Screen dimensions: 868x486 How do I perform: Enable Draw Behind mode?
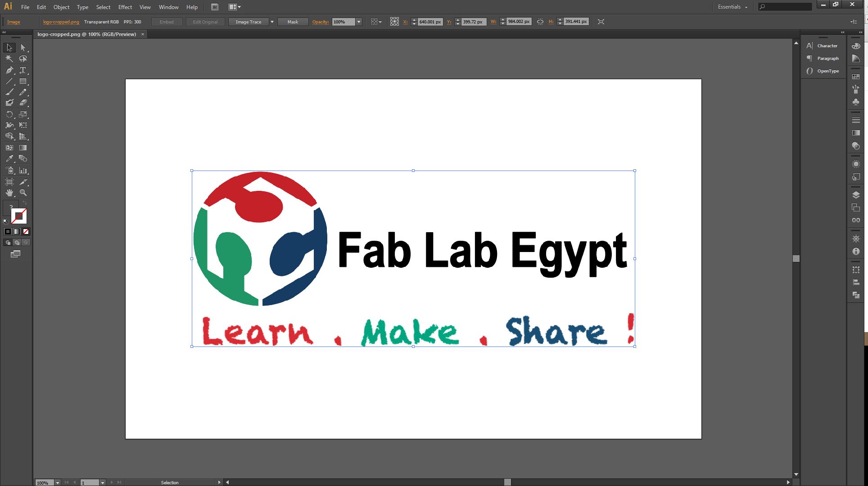[17, 243]
